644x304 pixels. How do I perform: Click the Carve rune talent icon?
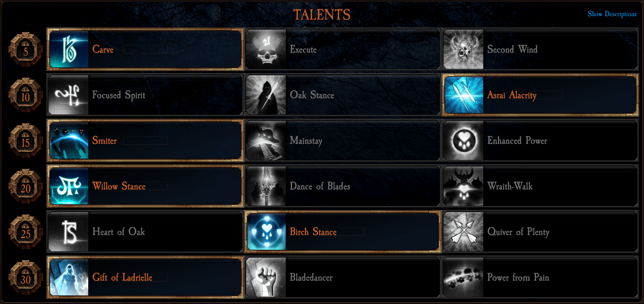tap(69, 49)
